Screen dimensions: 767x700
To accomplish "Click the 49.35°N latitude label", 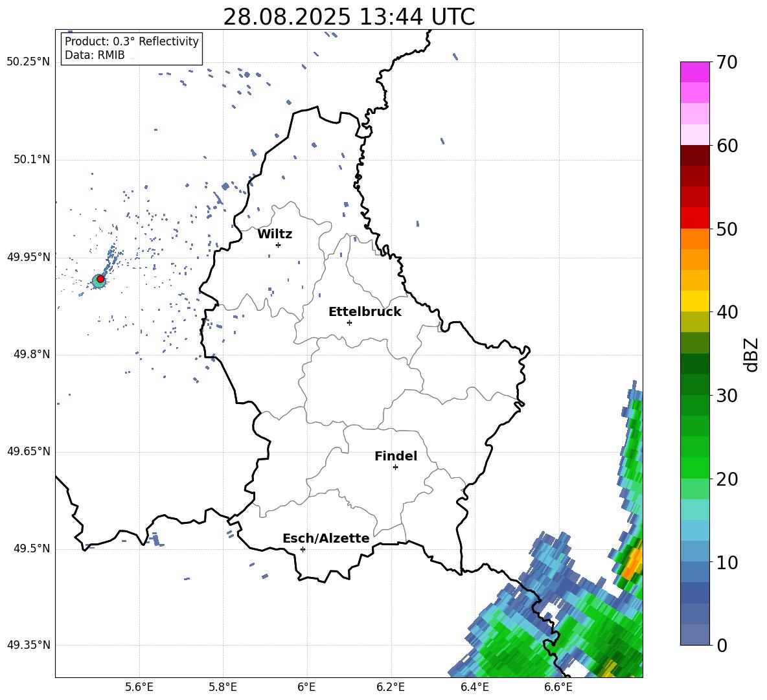I will [29, 645].
